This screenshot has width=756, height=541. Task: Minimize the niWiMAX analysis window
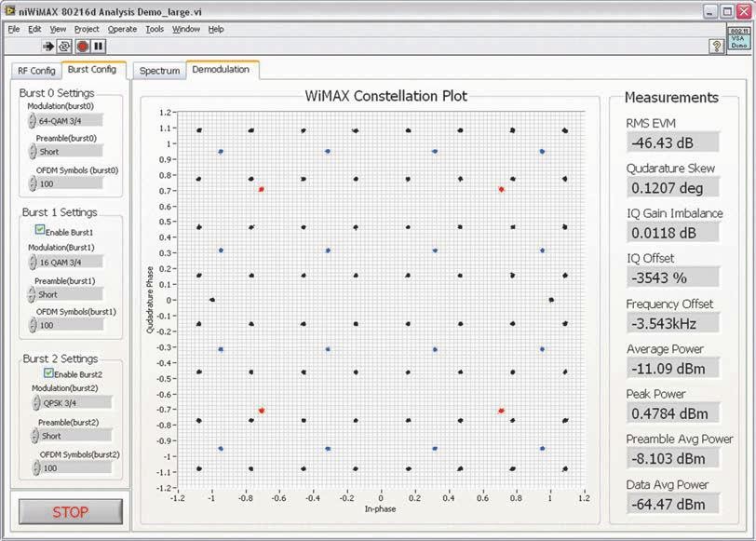tap(709, 11)
